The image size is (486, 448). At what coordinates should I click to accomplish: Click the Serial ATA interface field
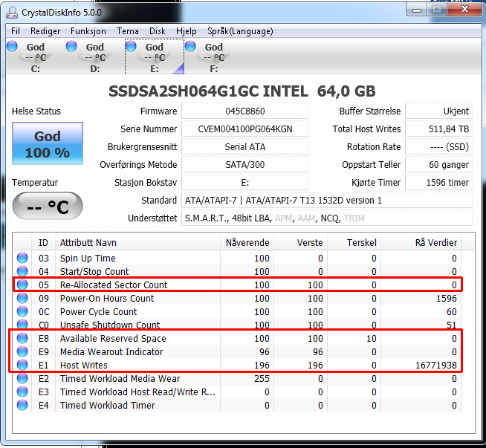coord(245,147)
